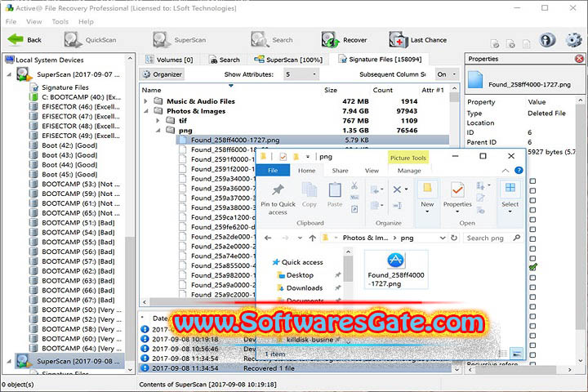The image size is (588, 392).
Task: Open Explorer address bar history dropdown
Action: 443,238
